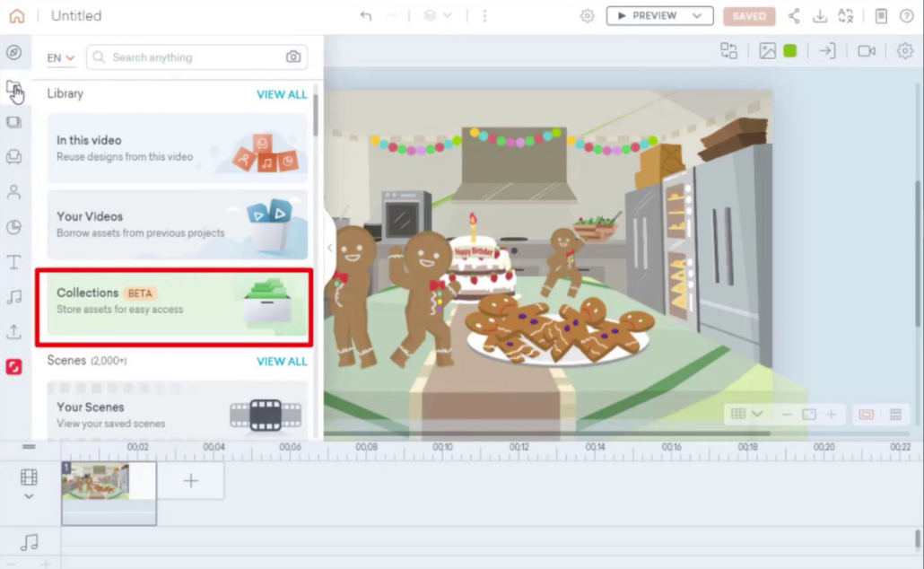Screen dimensions: 924x569
Task: Click the green background color swatch
Action: pyautogui.click(x=790, y=51)
